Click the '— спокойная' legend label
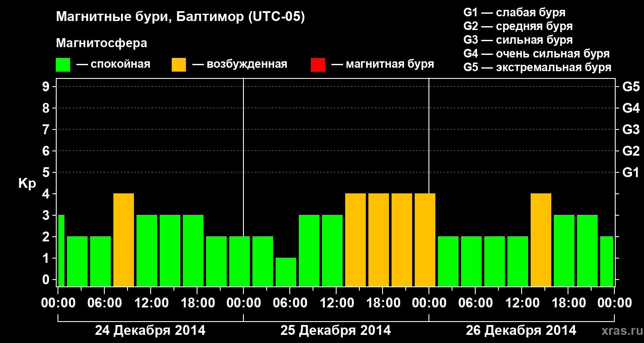 tap(113, 64)
